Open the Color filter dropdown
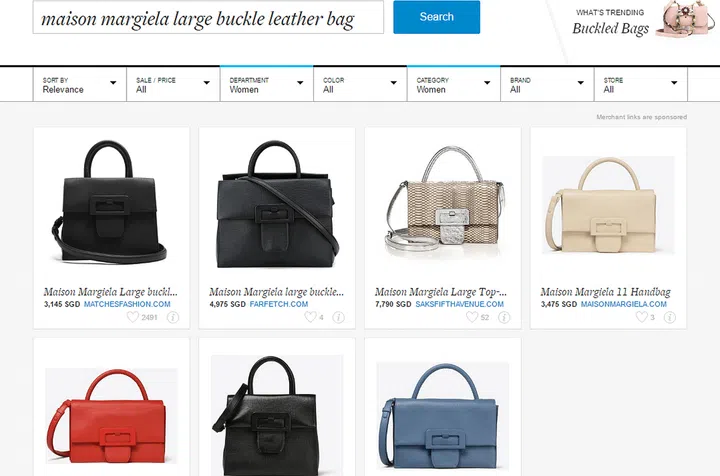 tap(360, 84)
